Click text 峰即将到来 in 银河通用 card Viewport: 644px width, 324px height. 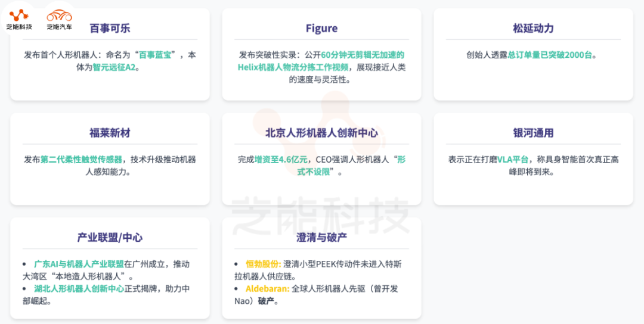pyautogui.click(x=529, y=172)
